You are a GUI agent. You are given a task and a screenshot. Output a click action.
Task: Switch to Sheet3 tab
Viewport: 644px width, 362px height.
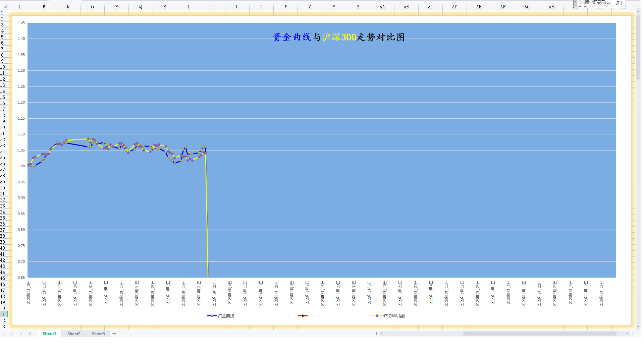[x=98, y=334]
